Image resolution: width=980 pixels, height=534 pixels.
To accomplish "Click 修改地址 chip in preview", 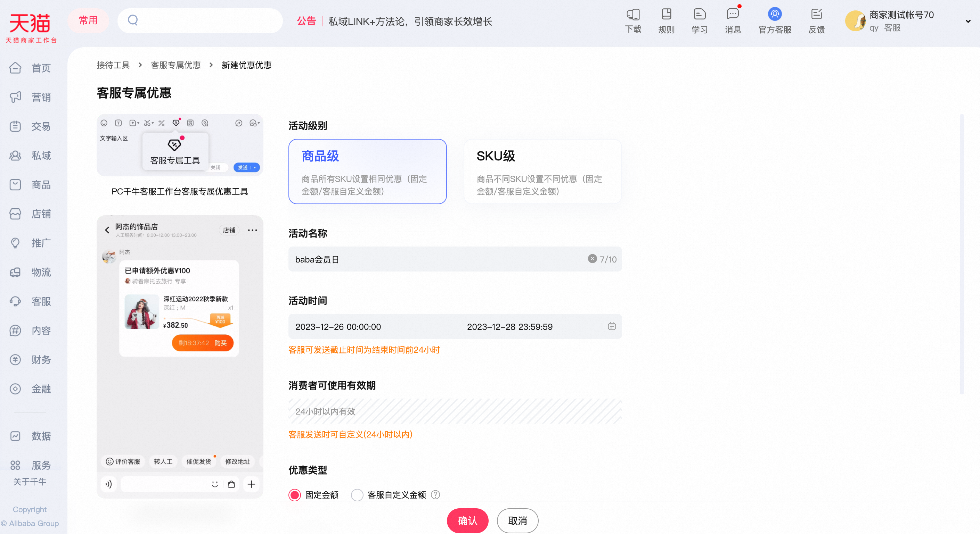I will pos(237,461).
